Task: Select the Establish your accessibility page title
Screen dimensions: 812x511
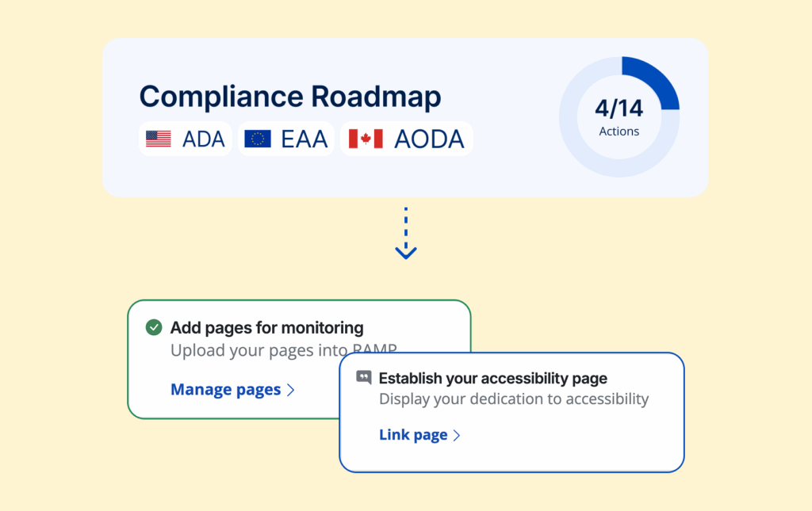Action: point(492,378)
